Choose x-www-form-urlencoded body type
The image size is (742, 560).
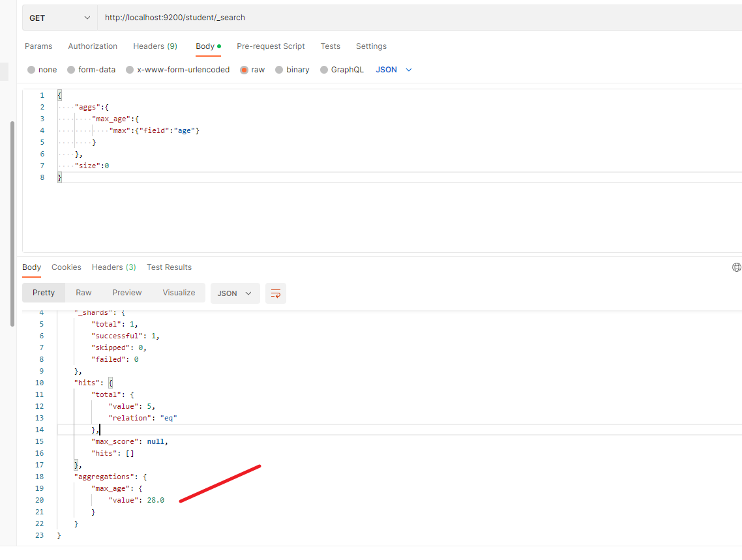(177, 70)
